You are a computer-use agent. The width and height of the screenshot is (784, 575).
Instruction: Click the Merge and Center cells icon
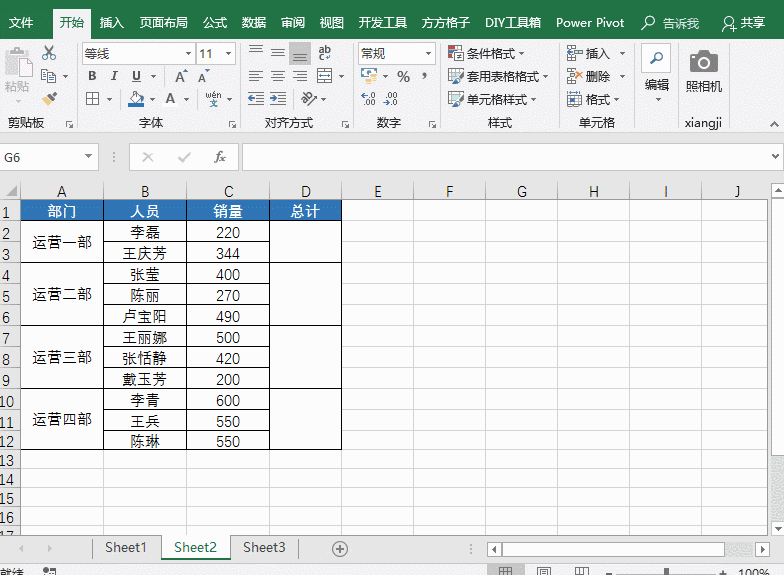click(x=324, y=76)
